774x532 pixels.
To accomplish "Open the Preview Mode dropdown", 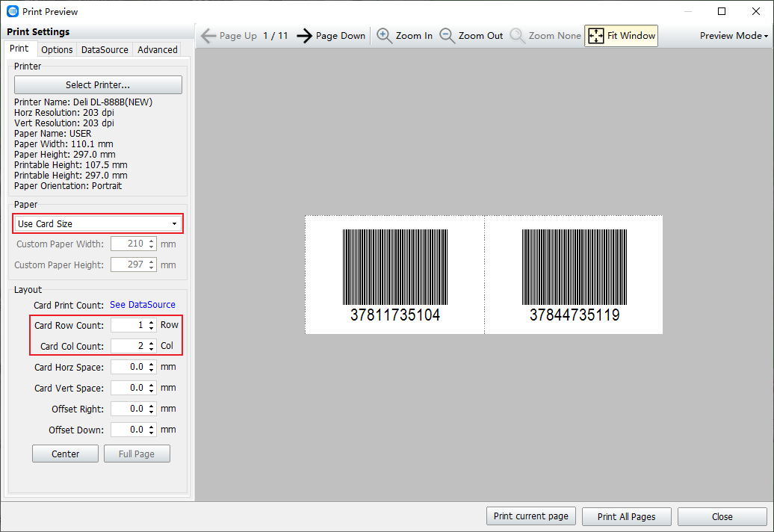I will click(734, 36).
